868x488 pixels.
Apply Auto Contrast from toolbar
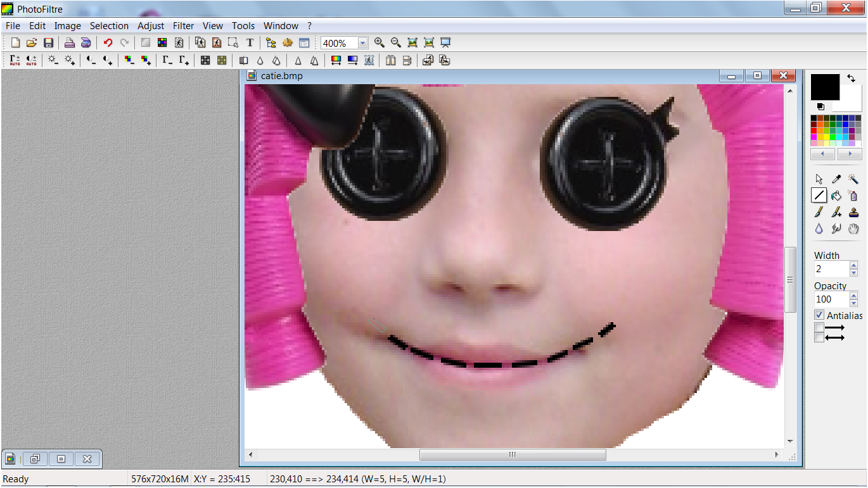point(31,60)
